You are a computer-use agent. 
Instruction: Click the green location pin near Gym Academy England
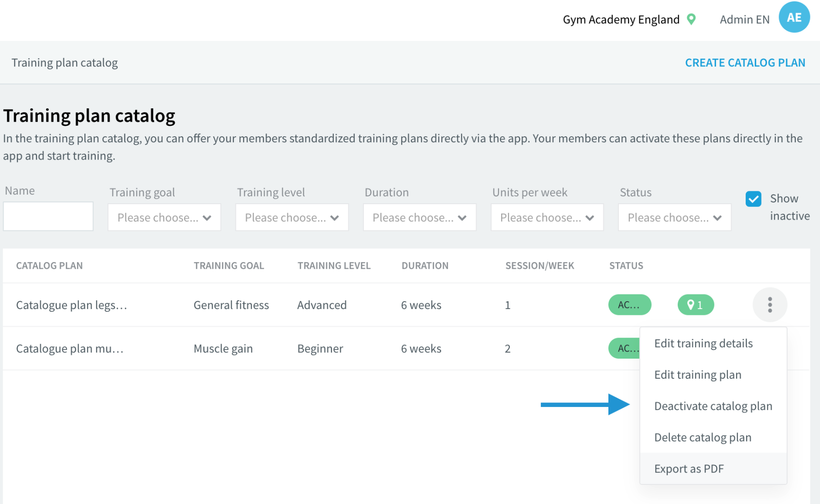point(691,19)
